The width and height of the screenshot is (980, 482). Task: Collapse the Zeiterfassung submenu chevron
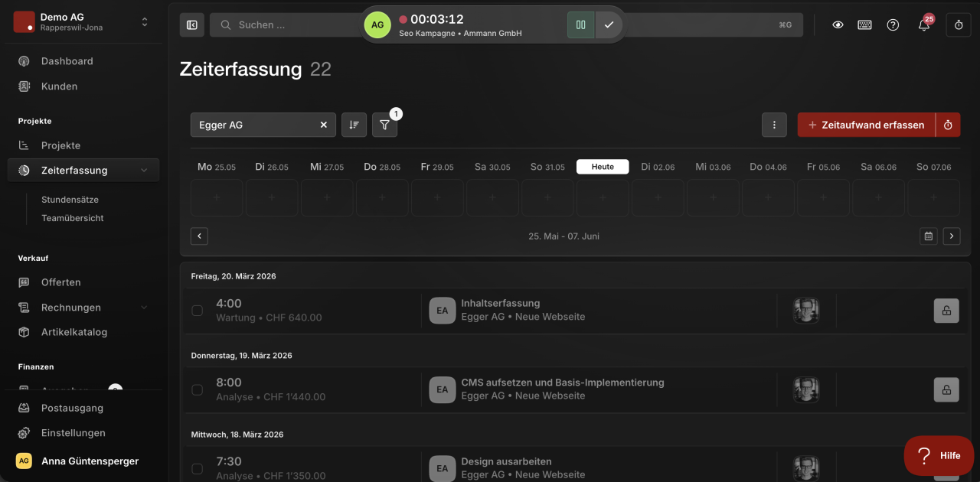pos(144,171)
